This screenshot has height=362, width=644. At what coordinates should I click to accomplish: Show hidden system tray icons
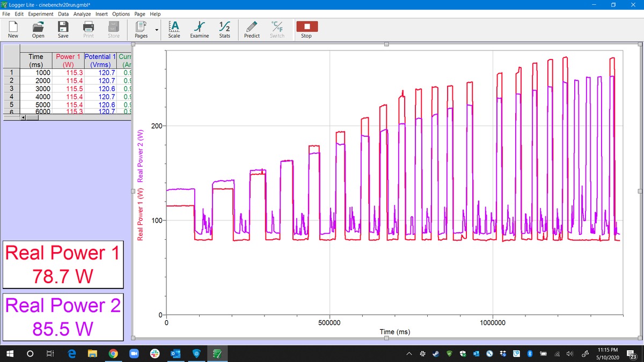pyautogui.click(x=409, y=353)
